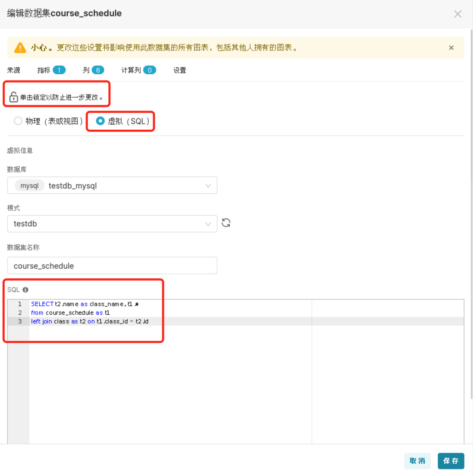Open the 数据库 testdb_mysql dropdown
This screenshot has width=473, height=476.
pyautogui.click(x=112, y=185)
